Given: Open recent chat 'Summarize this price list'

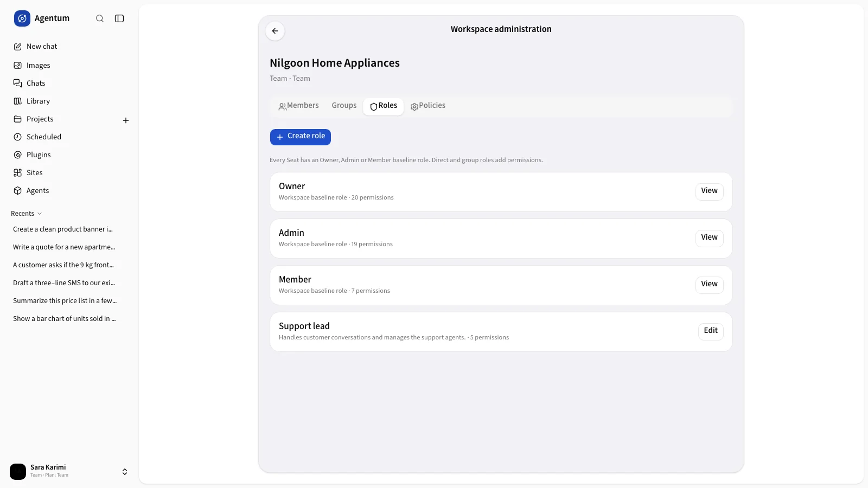Looking at the screenshot, I should coord(65,301).
